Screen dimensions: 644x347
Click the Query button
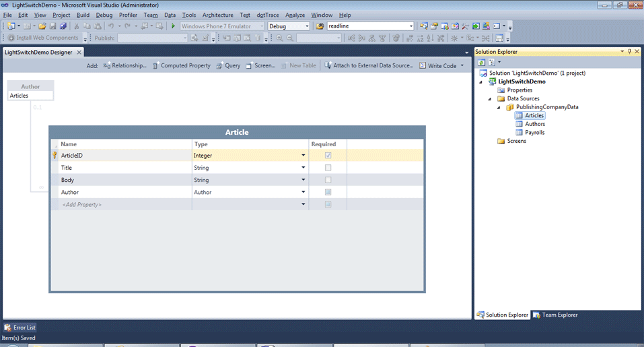pos(228,65)
